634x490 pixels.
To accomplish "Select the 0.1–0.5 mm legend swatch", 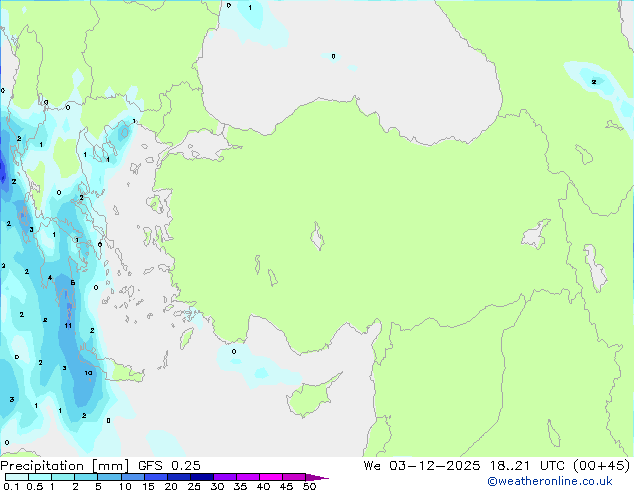I will pyautogui.click(x=17, y=477).
